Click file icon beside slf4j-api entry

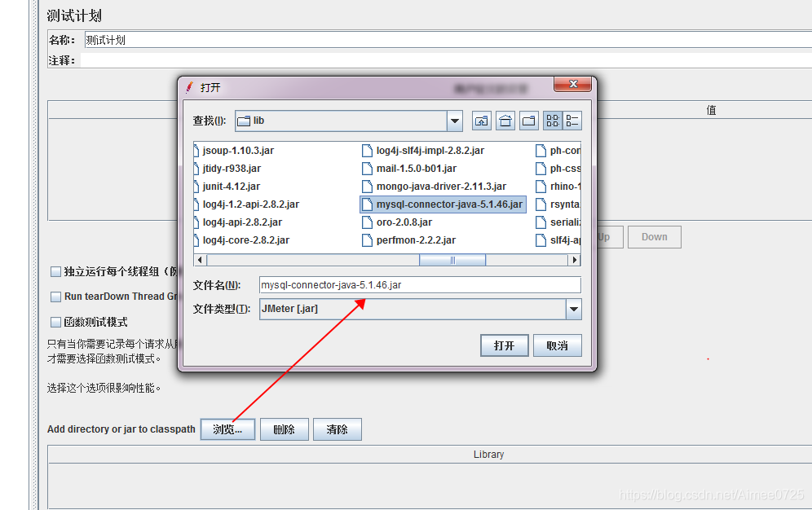tap(541, 240)
